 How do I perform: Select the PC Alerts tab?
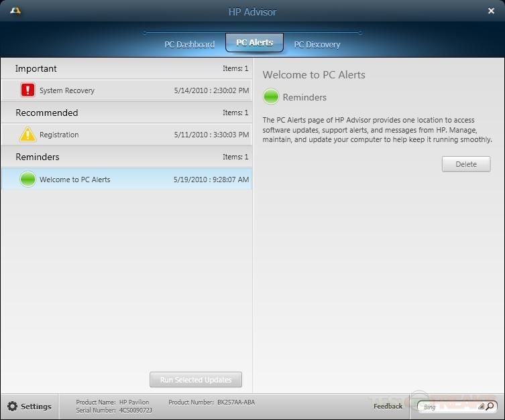254,43
